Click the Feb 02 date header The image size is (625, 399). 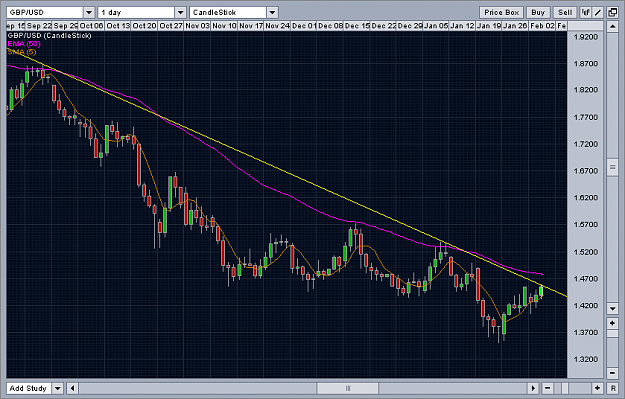pyautogui.click(x=542, y=26)
